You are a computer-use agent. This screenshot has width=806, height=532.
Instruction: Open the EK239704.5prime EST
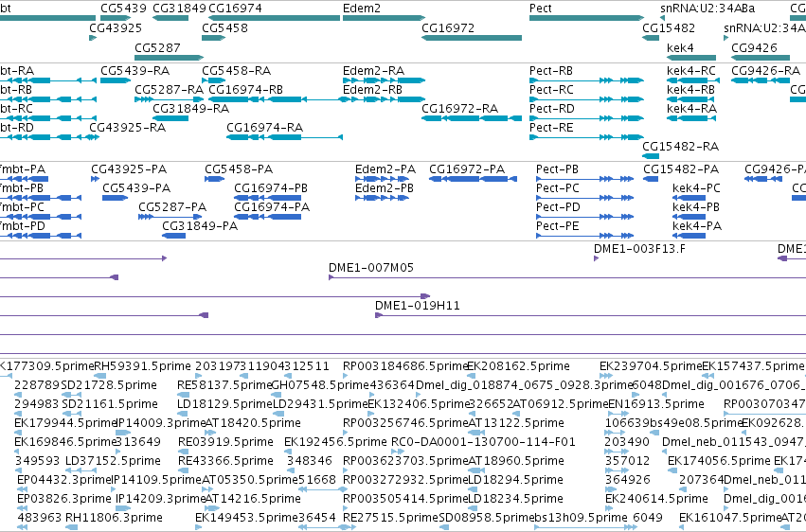[604, 376]
